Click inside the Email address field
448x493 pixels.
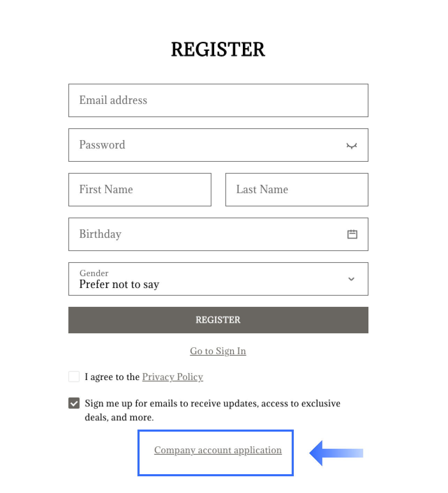coord(218,100)
